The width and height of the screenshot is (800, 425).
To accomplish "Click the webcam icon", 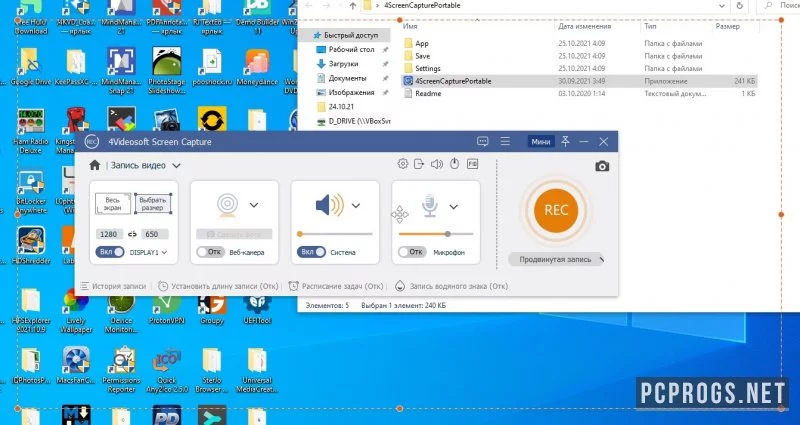I will point(227,205).
